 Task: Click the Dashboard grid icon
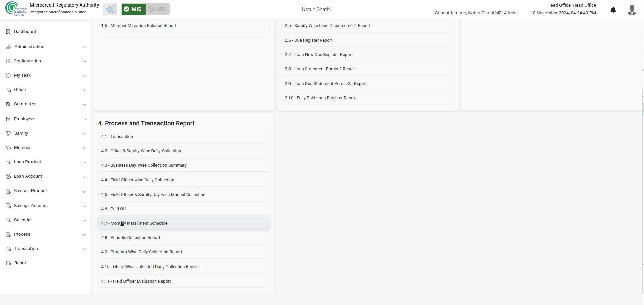[x=8, y=32]
